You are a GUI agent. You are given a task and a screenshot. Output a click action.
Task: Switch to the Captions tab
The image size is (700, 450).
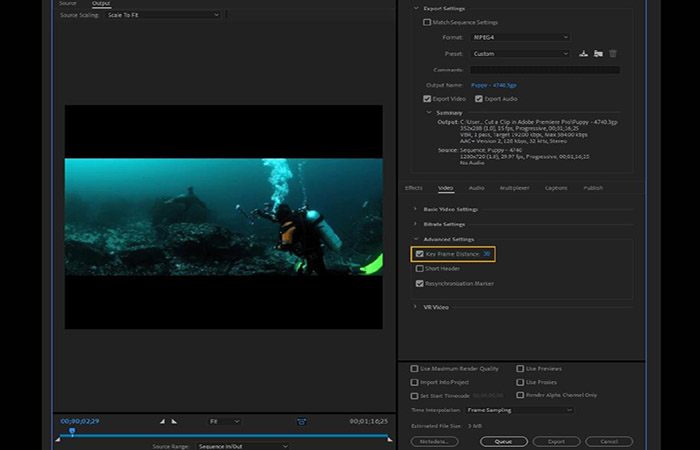coord(556,188)
